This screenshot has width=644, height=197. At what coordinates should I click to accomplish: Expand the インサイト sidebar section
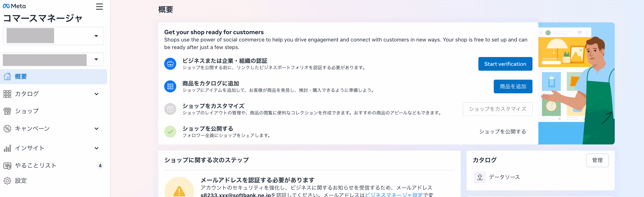click(96, 148)
